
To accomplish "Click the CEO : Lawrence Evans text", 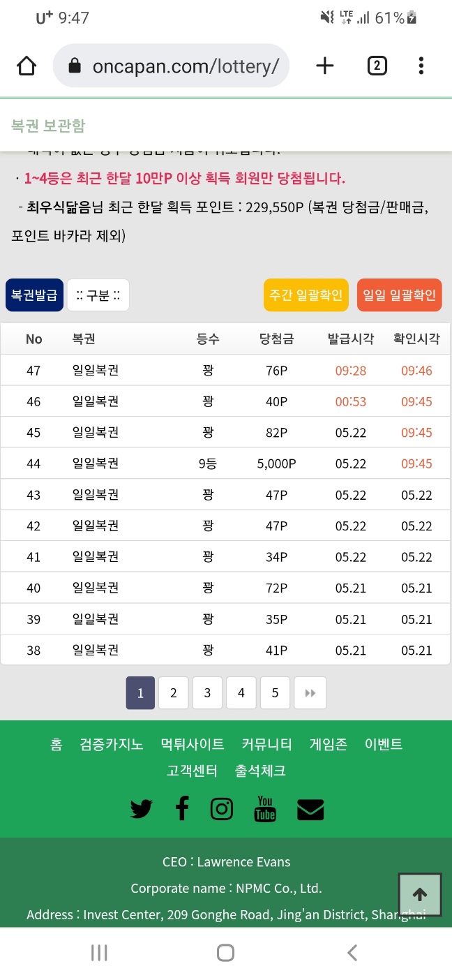I will [x=226, y=862].
